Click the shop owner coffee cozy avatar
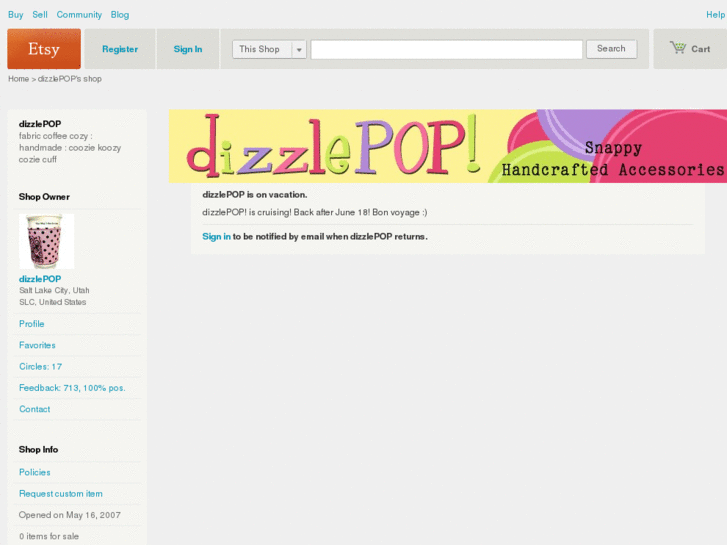 (46, 241)
